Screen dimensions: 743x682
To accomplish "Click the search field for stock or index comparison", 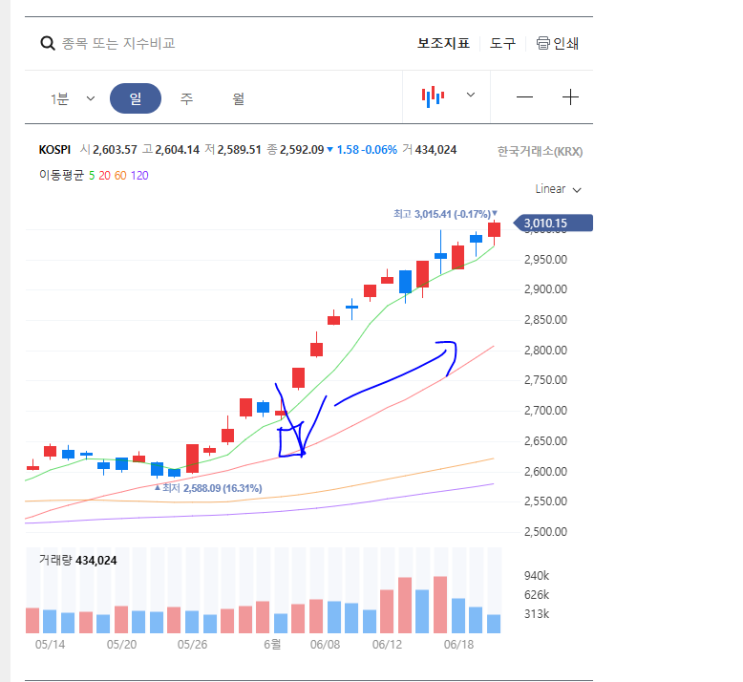I will click(118, 44).
